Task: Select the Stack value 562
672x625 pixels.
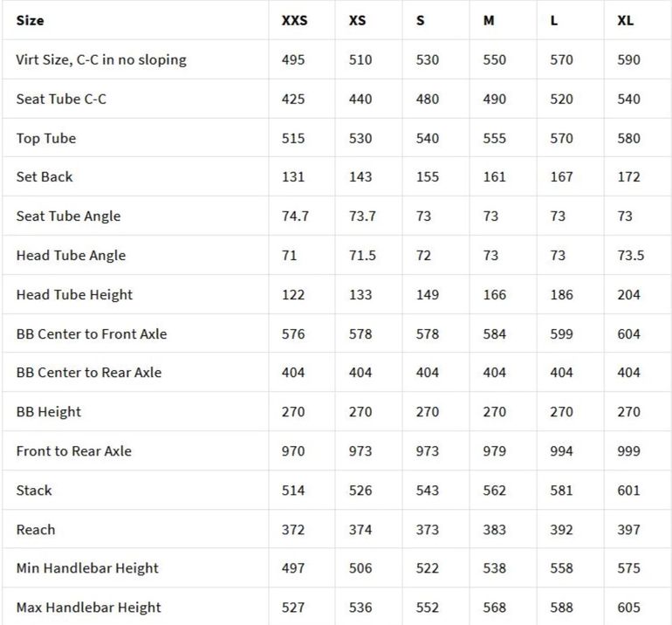Action: 494,490
